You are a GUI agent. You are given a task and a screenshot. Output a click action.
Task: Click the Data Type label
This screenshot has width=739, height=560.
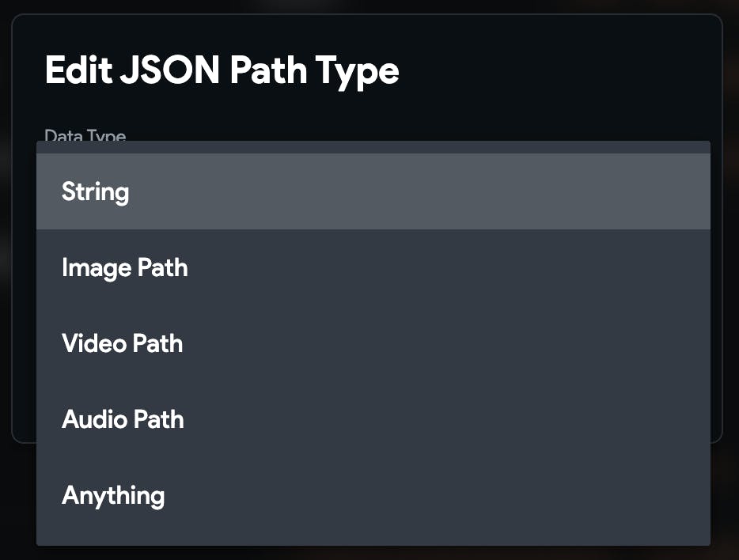point(85,136)
